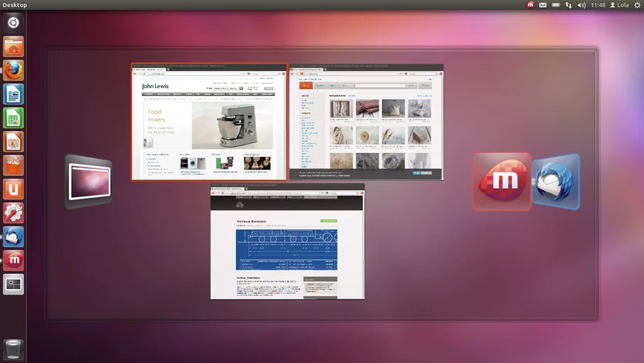The height and width of the screenshot is (363, 644).
Task: Open the sound volume indicator
Action: (x=581, y=5)
